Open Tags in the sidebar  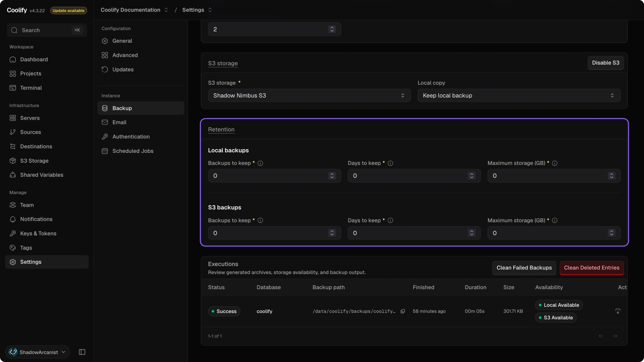pyautogui.click(x=47, y=248)
